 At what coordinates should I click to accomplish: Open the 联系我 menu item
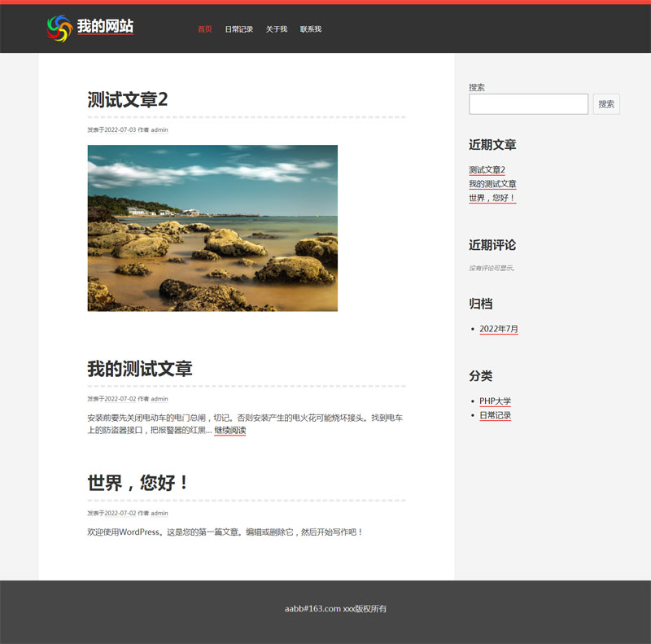[x=311, y=29]
